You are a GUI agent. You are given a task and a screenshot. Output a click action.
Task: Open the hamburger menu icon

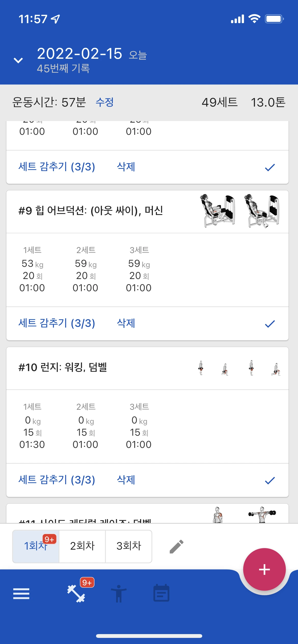pyautogui.click(x=21, y=594)
